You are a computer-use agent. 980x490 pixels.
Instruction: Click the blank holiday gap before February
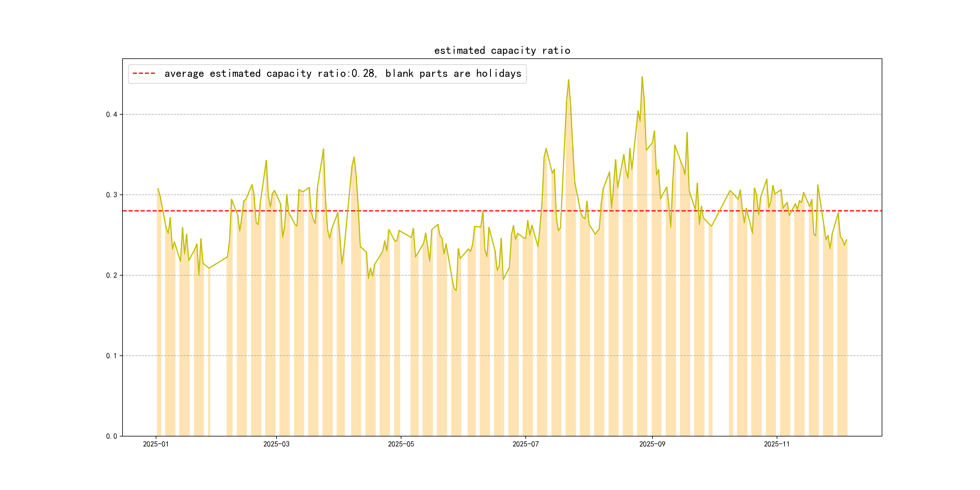coord(218,342)
